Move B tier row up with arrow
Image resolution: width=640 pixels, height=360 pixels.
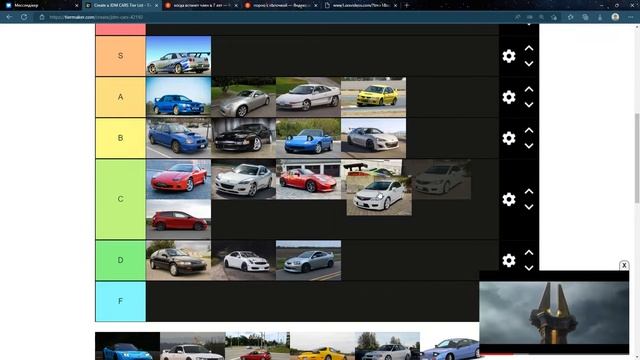[529, 130]
